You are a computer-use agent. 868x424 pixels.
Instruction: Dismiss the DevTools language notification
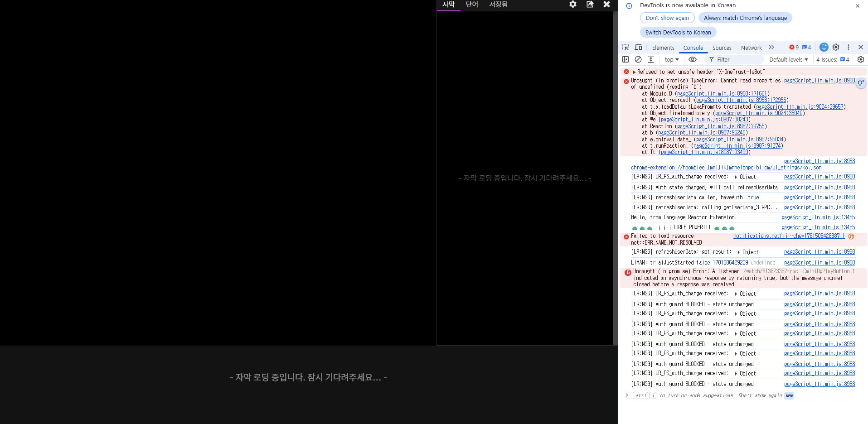click(858, 6)
